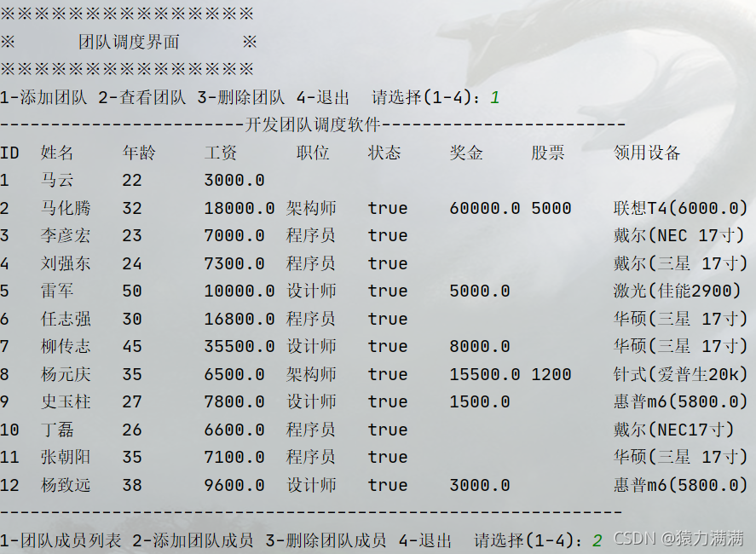
Task: Click the first menu's 4-退出 option
Action: [322, 97]
